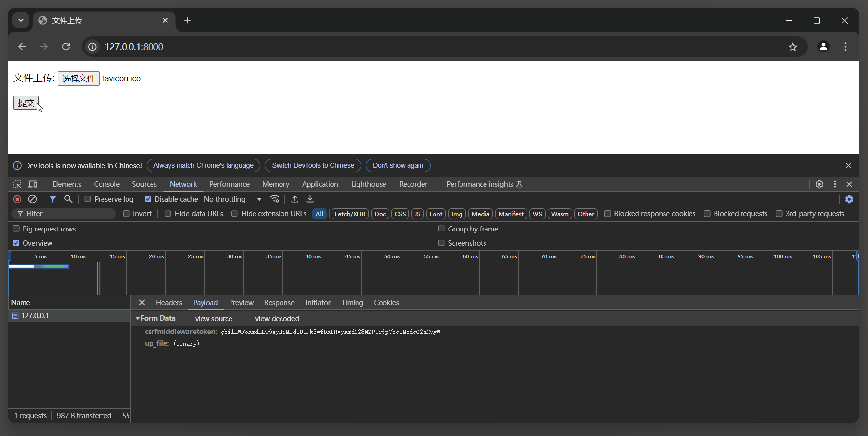Select the Img request filter
This screenshot has height=436, width=868.
pyautogui.click(x=457, y=214)
